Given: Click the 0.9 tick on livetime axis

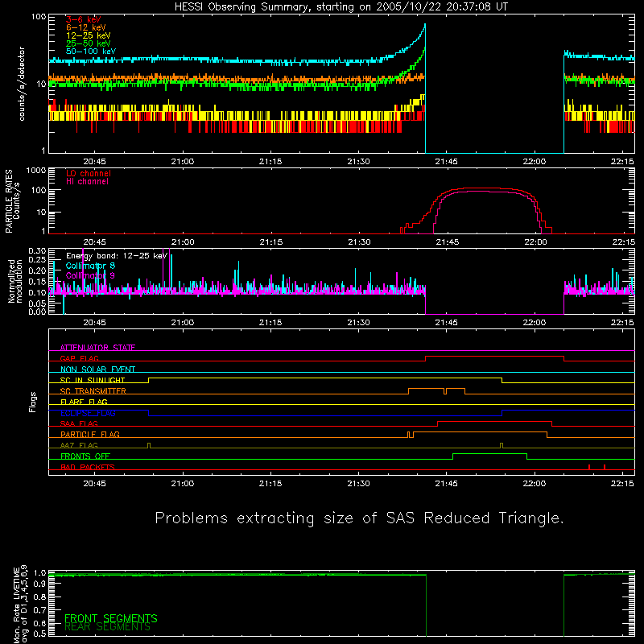Looking at the screenshot, I should click(x=39, y=585).
